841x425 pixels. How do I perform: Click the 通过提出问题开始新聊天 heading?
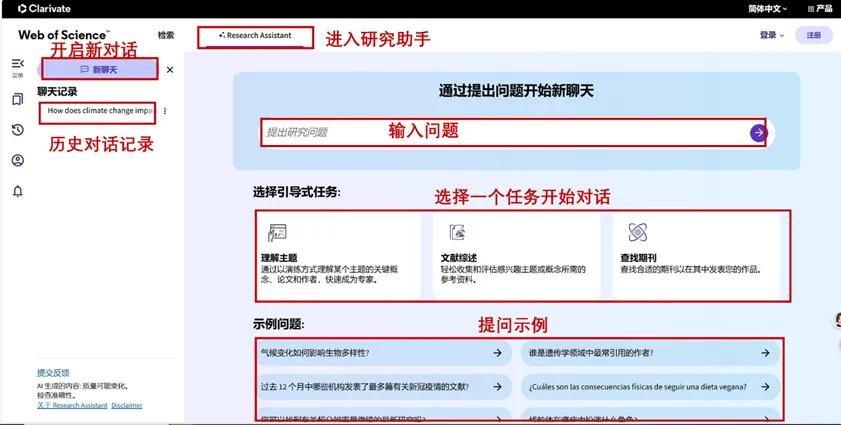click(516, 91)
